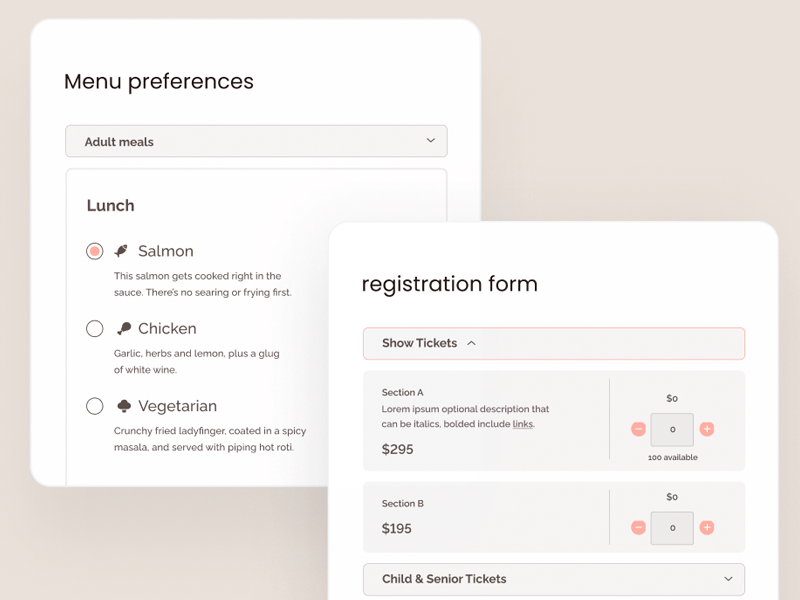Click the Lunch section heading
This screenshot has width=800, height=600.
point(110,205)
